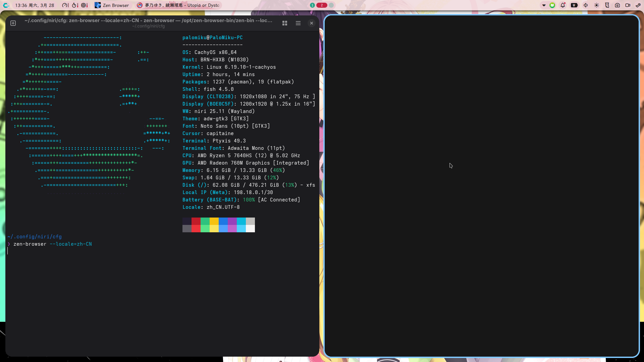The image size is (644, 362).
Task: Open the notification bell in top bar
Action: click(563, 5)
